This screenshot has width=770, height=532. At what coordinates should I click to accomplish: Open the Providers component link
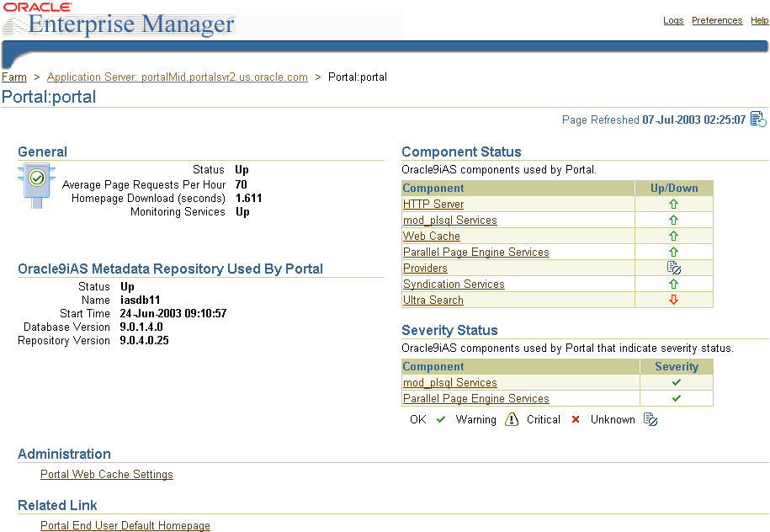(x=425, y=269)
